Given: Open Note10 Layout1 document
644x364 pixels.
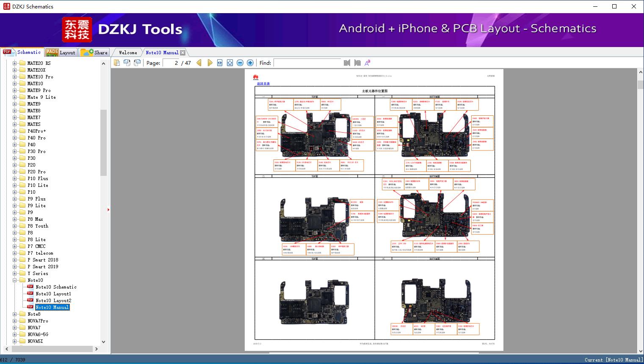Looking at the screenshot, I should coord(53,294).
